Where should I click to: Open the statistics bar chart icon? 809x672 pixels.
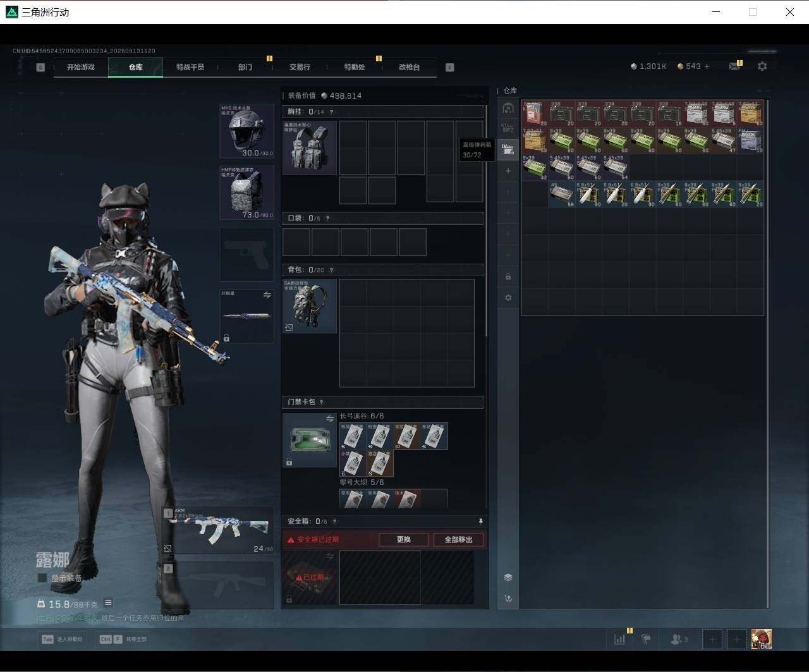[x=619, y=639]
